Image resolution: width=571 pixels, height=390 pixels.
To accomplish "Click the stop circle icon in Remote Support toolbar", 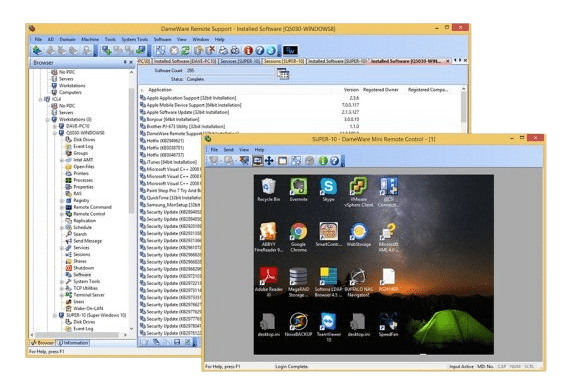I will click(x=174, y=50).
